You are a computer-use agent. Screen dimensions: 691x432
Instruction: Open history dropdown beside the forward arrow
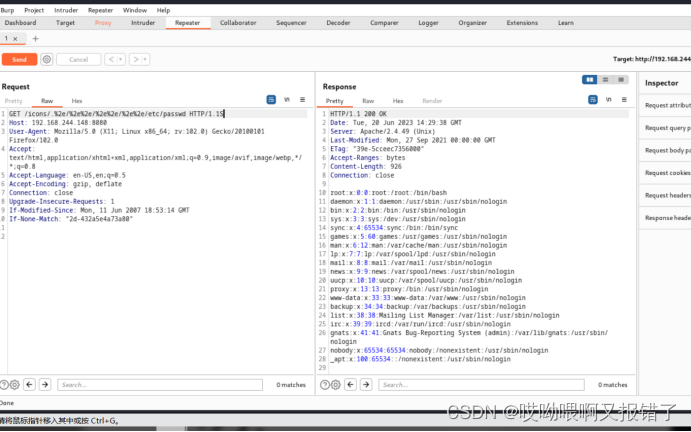pos(145,59)
